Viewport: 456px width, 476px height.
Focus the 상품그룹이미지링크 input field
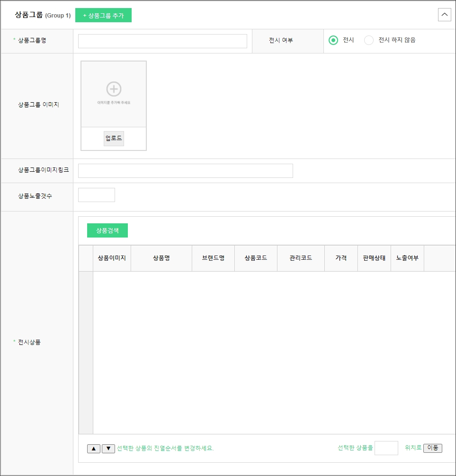pyautogui.click(x=185, y=171)
